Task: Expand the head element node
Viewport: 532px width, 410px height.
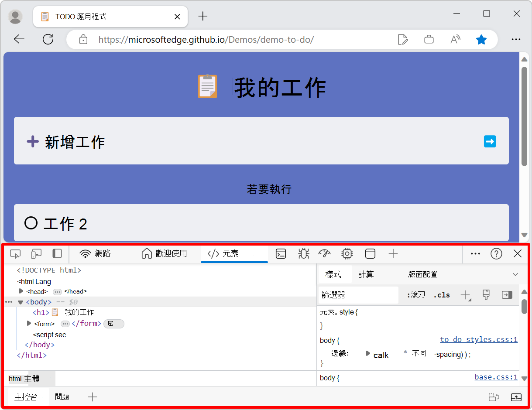Action: (x=21, y=291)
